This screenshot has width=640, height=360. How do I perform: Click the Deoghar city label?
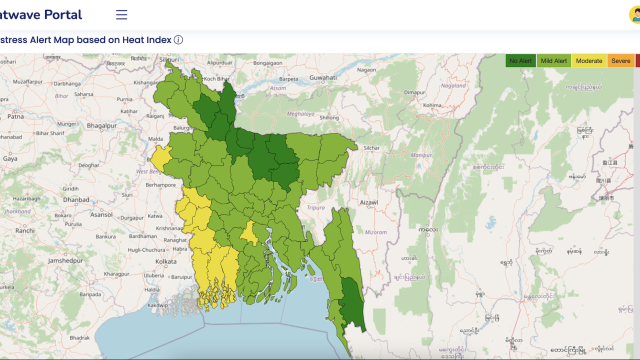[x=88, y=165]
